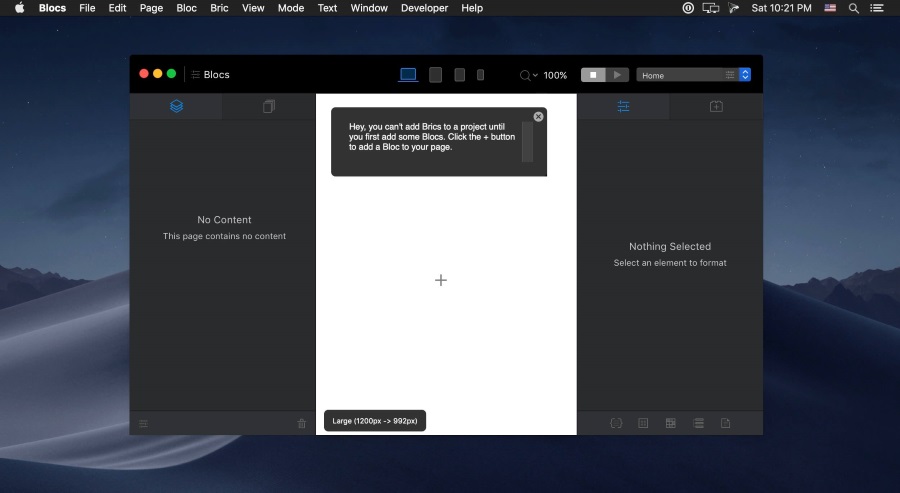Click the 'Select an element to format' text
Viewport: 900px width, 493px height.
[670, 263]
